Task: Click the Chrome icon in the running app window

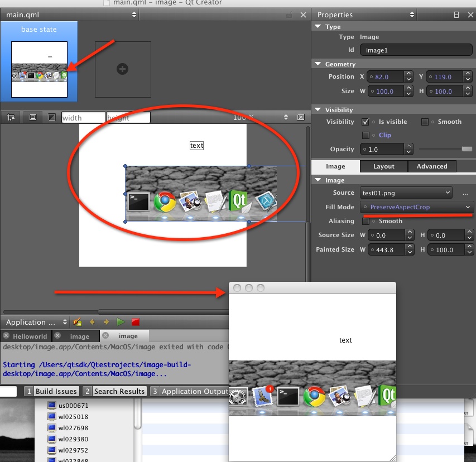Action: [x=314, y=396]
